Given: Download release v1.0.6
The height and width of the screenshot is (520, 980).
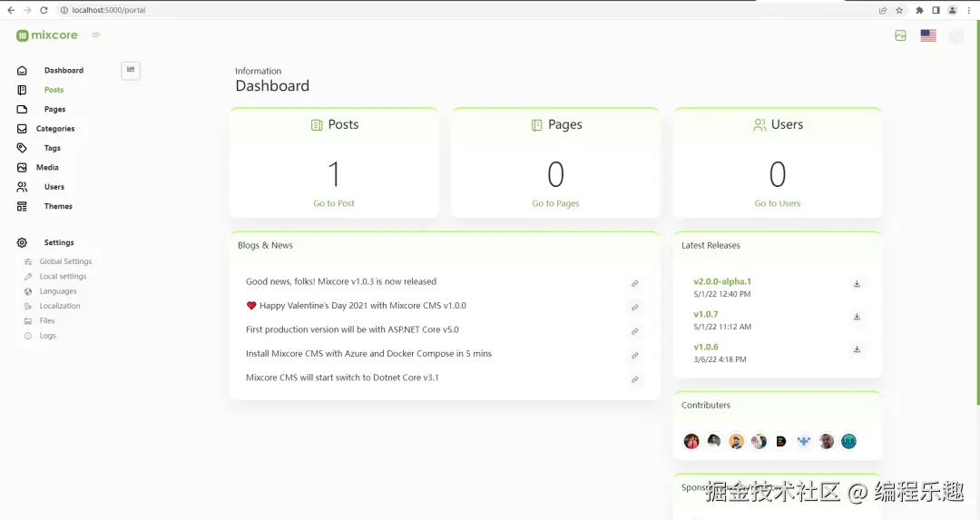Looking at the screenshot, I should tap(857, 348).
